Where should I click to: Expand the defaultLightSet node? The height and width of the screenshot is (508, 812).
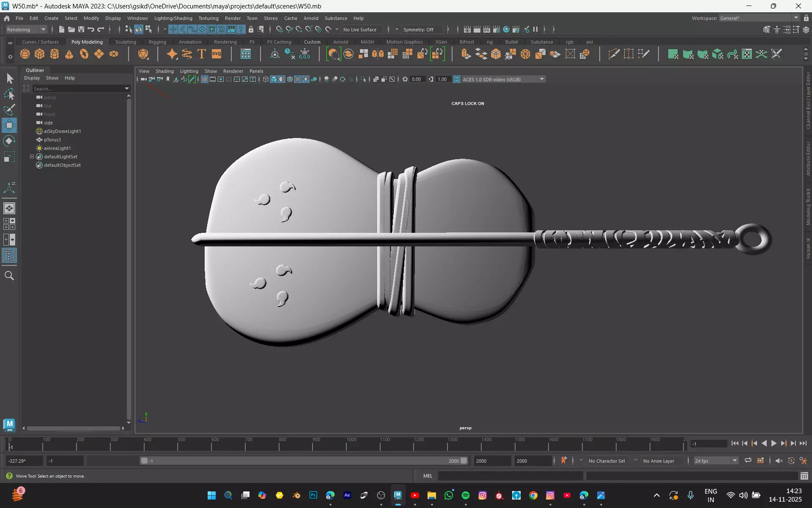[32, 157]
